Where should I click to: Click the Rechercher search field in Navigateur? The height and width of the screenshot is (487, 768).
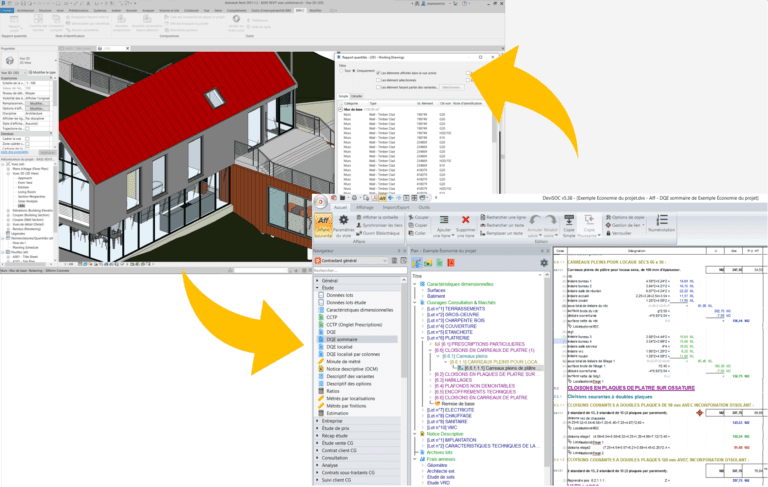[x=360, y=270]
